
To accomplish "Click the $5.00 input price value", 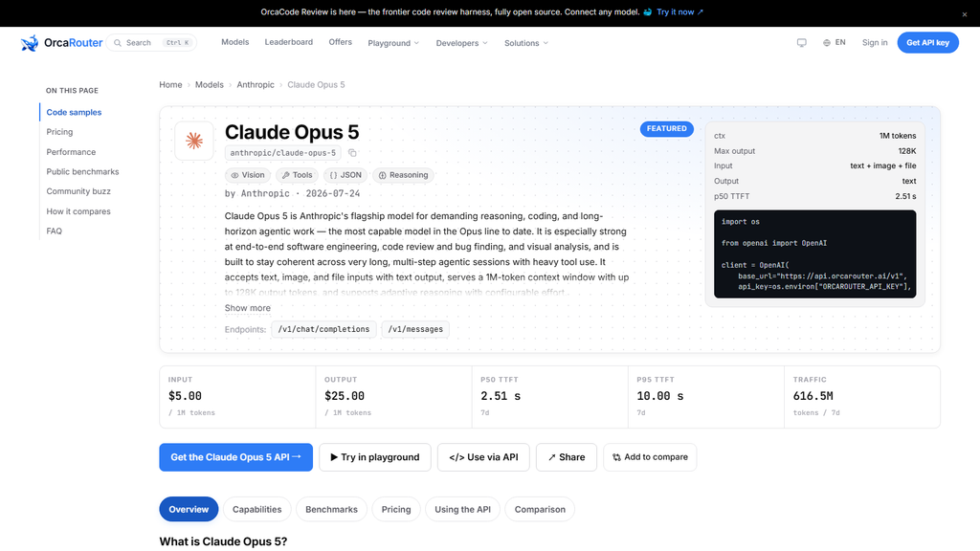I will pos(185,396).
